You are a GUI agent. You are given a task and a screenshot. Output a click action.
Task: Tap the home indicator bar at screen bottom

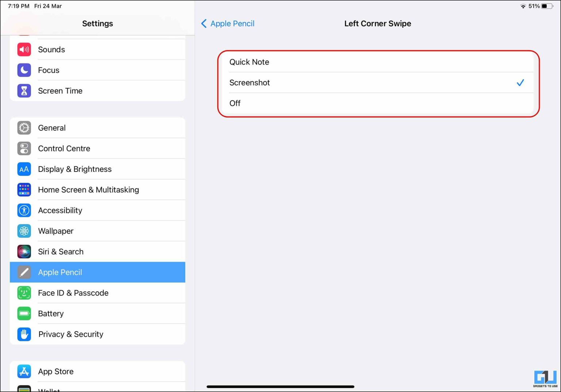[x=280, y=386]
